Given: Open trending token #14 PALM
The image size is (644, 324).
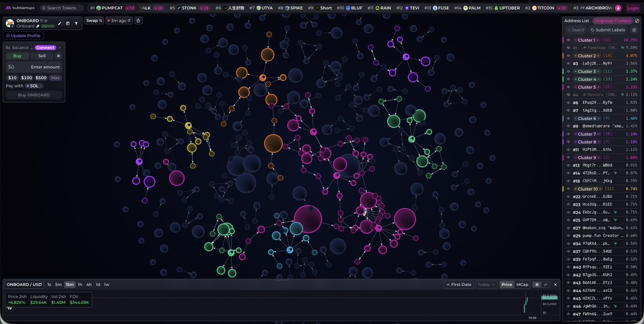Looking at the screenshot, I should pos(467,8).
